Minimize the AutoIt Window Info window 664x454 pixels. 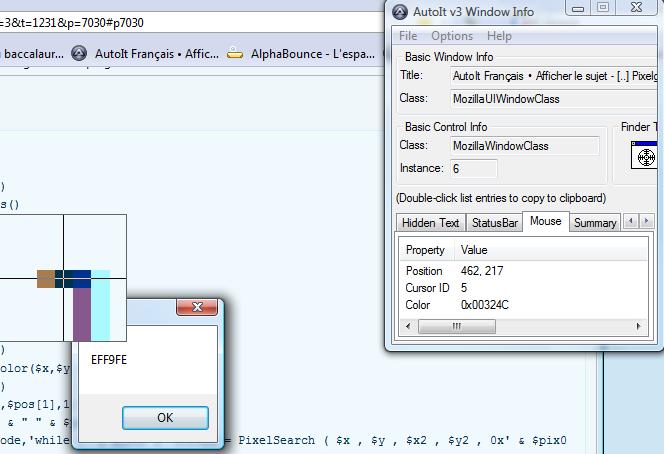coord(577,8)
